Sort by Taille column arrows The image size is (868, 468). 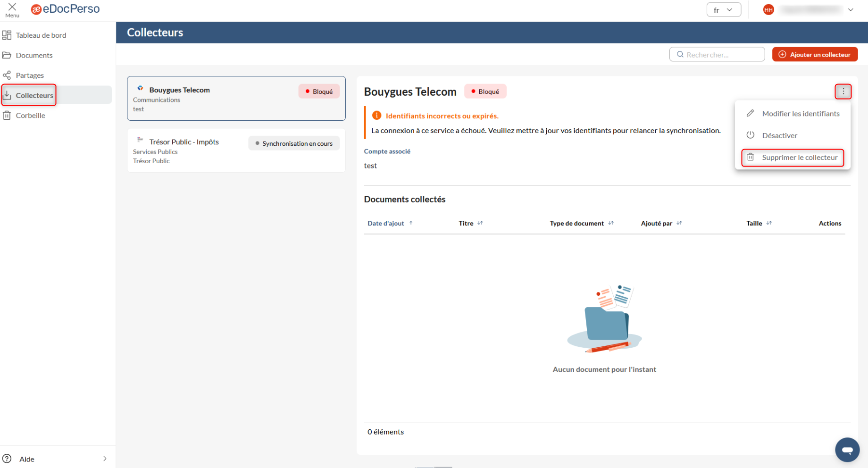point(769,223)
